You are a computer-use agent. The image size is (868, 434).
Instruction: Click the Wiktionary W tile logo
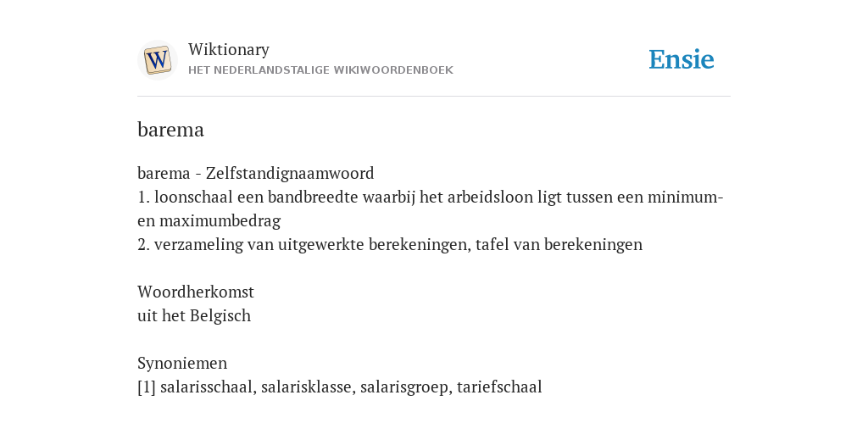[x=157, y=60]
